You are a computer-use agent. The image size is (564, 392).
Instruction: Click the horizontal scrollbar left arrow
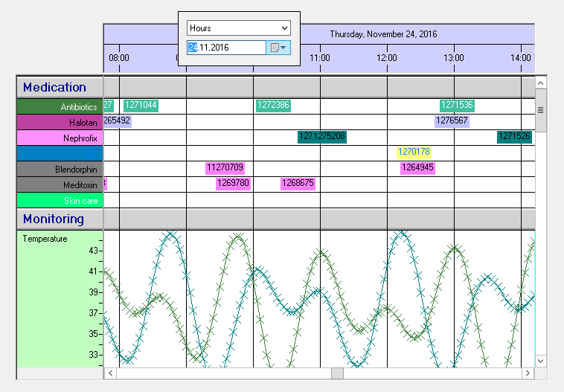(x=110, y=373)
